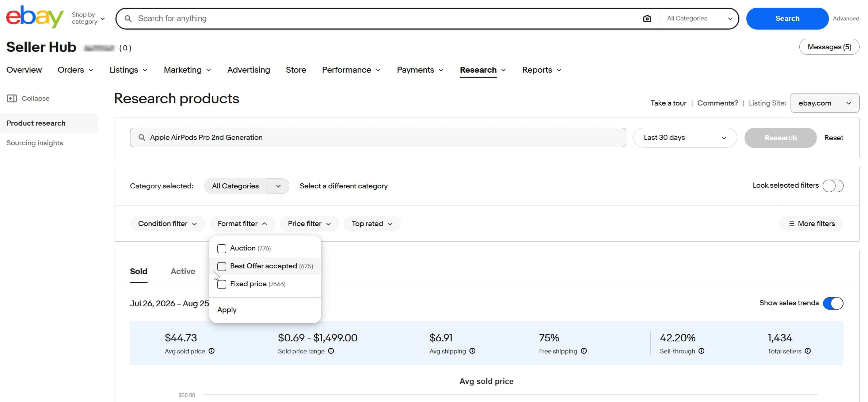The height and width of the screenshot is (402, 868).
Task: Open Listing Site ebay.com dropdown
Action: click(825, 103)
